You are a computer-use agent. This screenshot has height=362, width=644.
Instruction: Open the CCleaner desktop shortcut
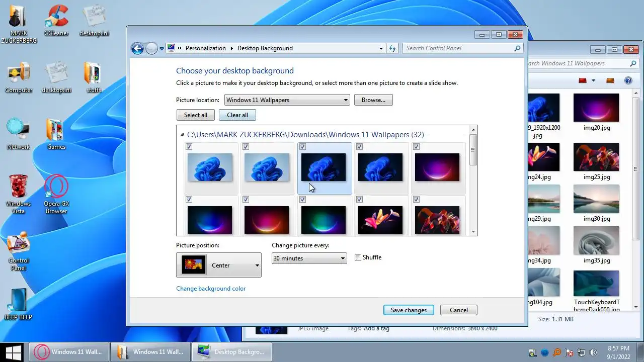point(56,20)
